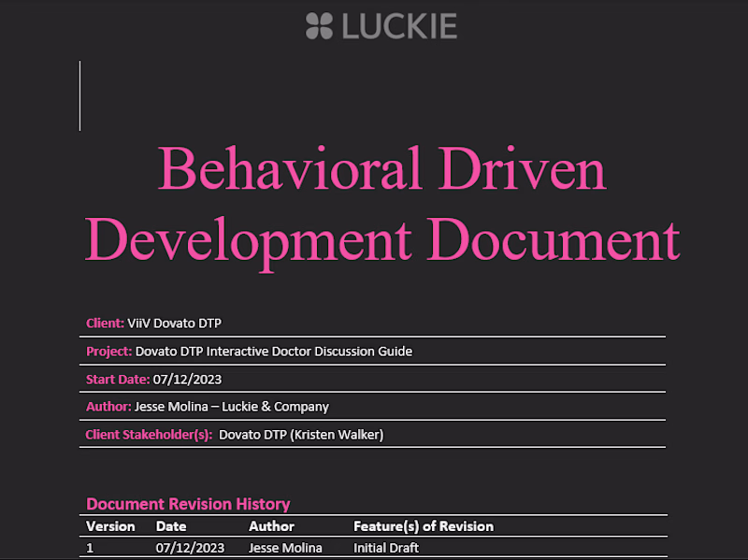Click the LUCKIE logo in the header
This screenshot has width=748, height=560.
(381, 26)
